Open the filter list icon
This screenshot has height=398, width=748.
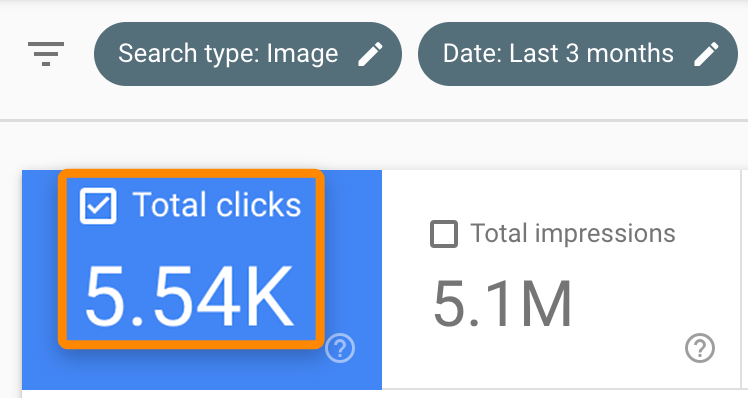[x=46, y=53]
